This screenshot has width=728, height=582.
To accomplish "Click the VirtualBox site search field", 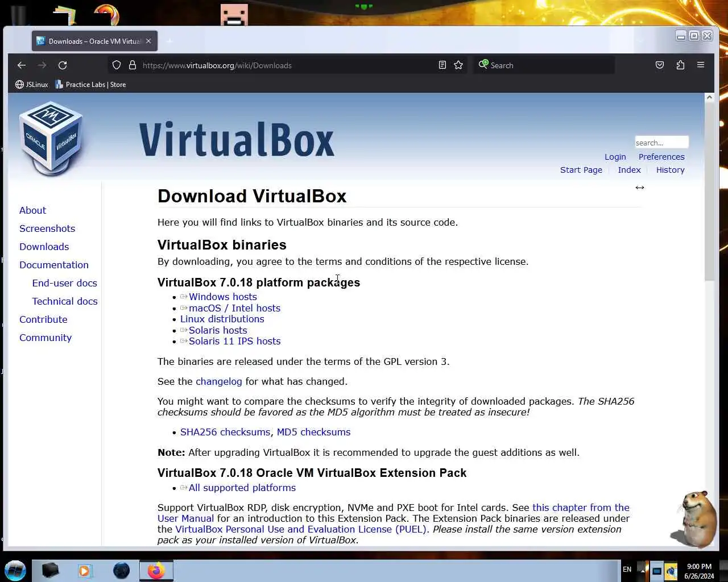I will click(661, 142).
